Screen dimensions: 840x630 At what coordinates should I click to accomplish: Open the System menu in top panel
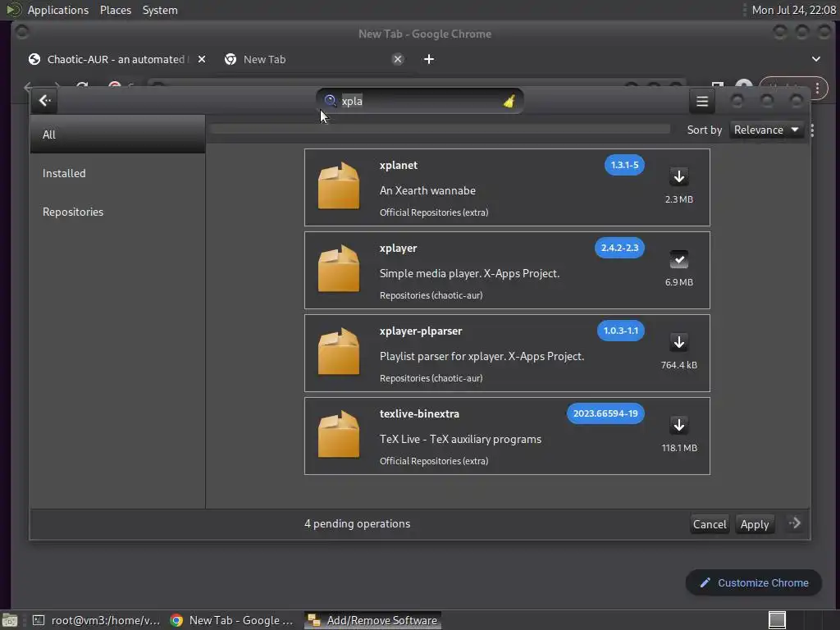[160, 10]
